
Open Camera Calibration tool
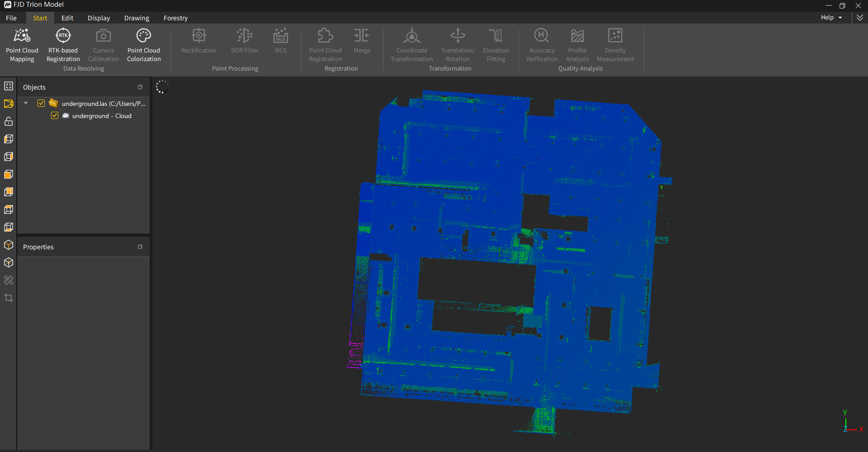(103, 45)
